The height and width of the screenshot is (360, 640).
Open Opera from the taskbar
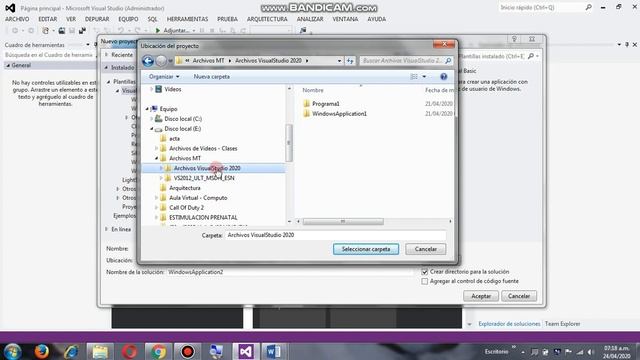pos(129,351)
